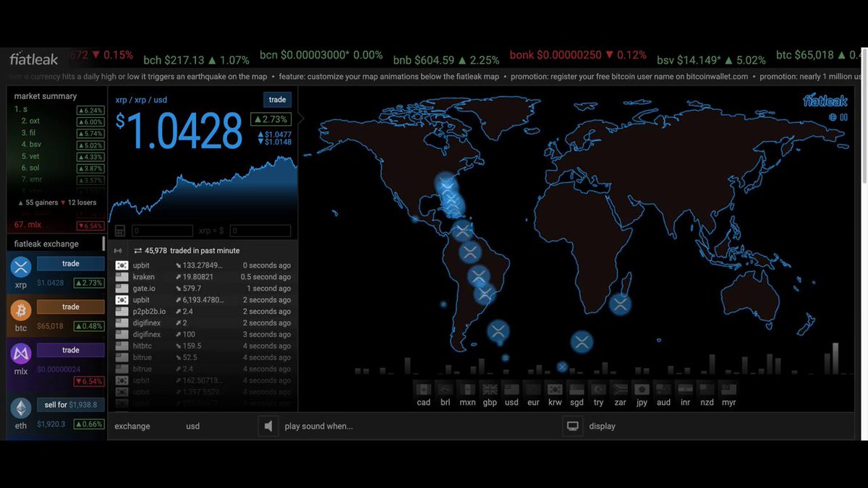868x488 pixels.
Task: Click the kraken trade row
Action: tap(203, 277)
